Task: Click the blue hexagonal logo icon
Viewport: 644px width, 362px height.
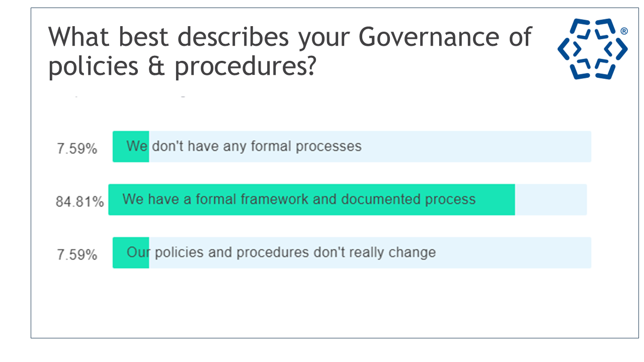Action: pos(592,49)
